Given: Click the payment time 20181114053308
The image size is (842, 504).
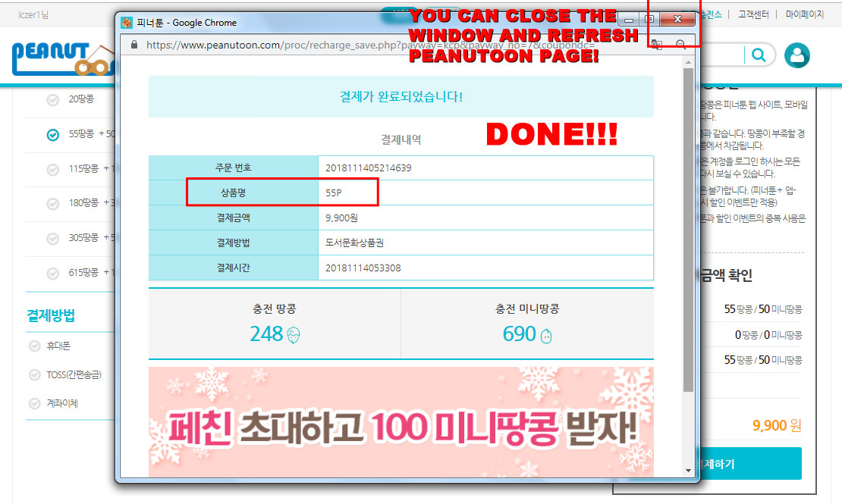Looking at the screenshot, I should coord(363,268).
